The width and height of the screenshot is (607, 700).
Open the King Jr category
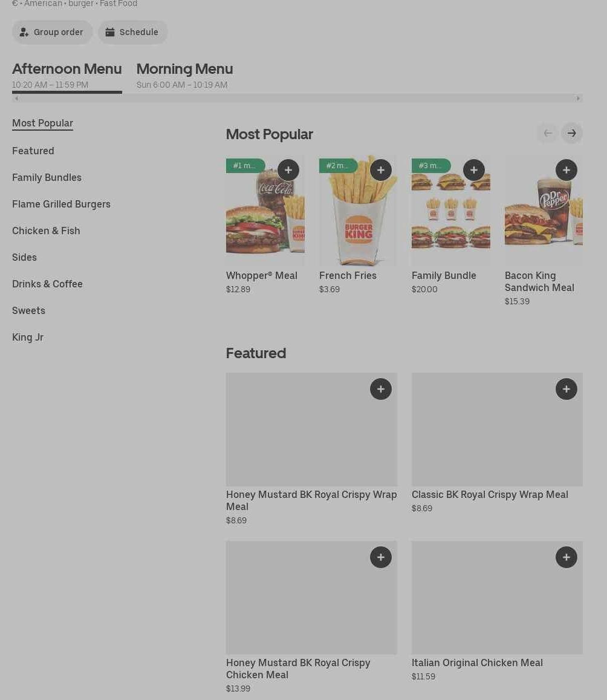tap(28, 337)
